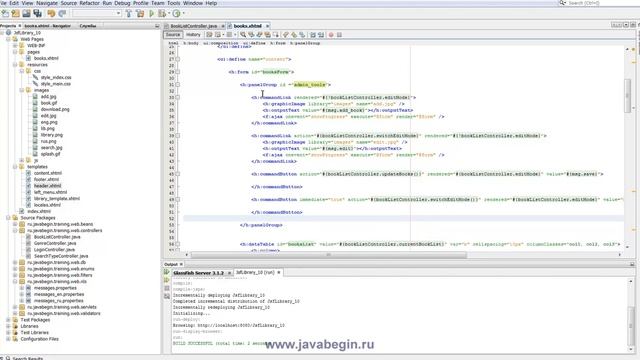Open the books.xhtml Navigator tab
Screen dimensions: 640x360
click(47, 26)
